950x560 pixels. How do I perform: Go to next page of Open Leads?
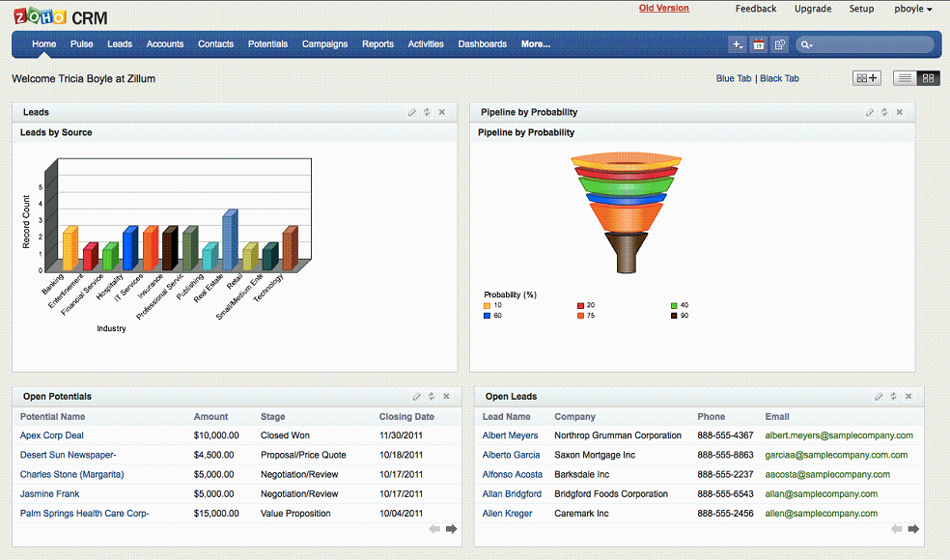coord(913,529)
